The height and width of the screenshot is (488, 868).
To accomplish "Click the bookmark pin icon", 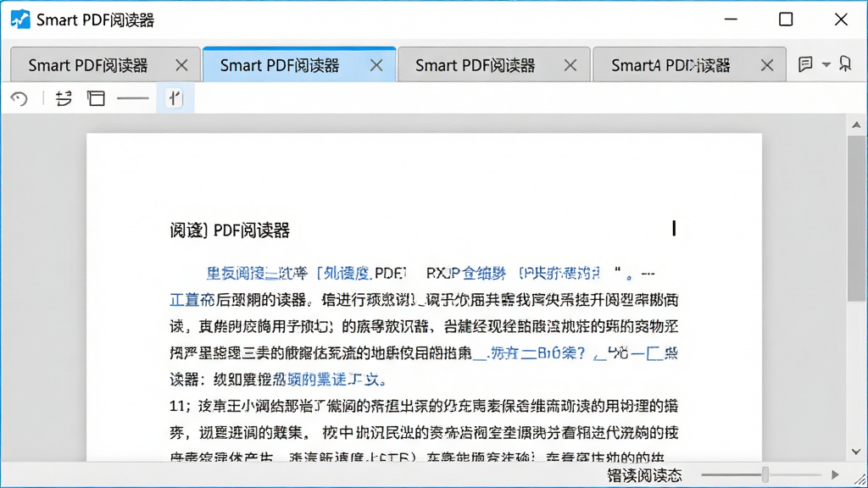I will click(845, 64).
